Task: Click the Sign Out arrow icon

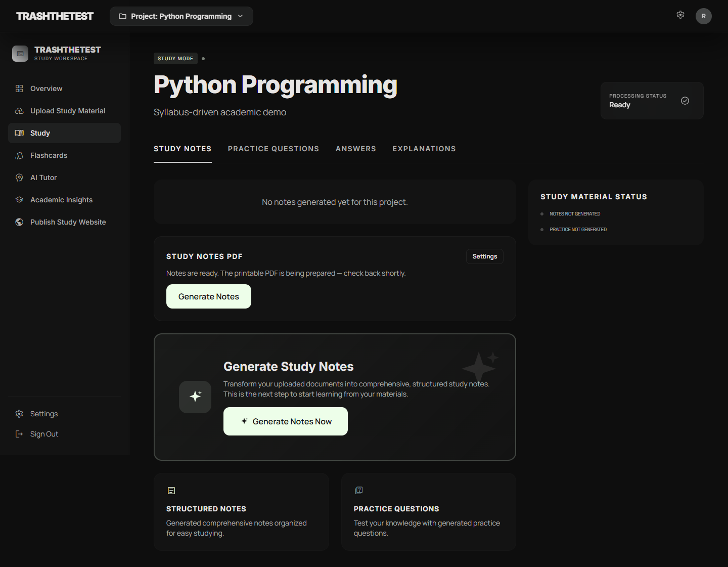Action: pos(19,434)
